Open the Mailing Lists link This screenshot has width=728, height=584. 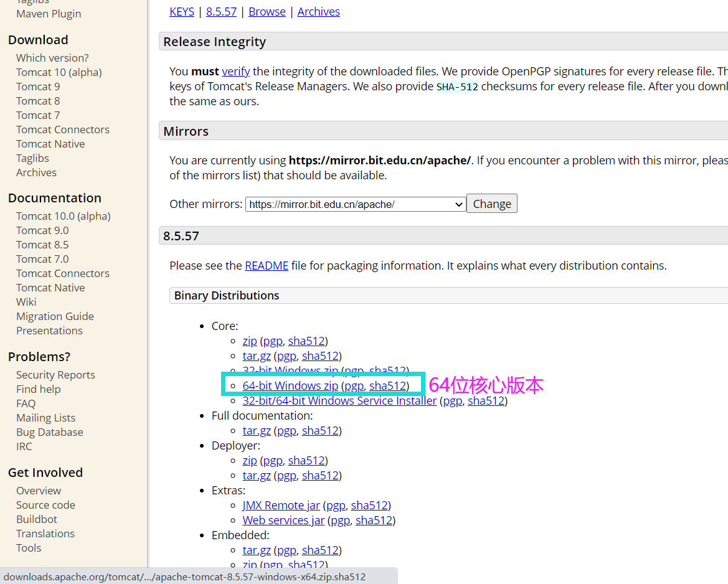point(46,418)
